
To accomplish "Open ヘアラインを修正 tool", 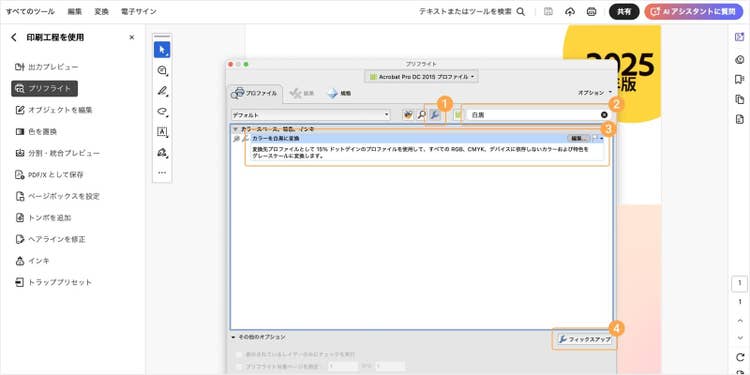I will click(x=50, y=239).
